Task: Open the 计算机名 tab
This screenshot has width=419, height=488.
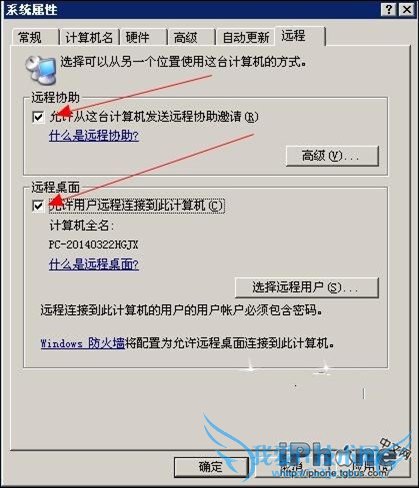Action: point(89,37)
